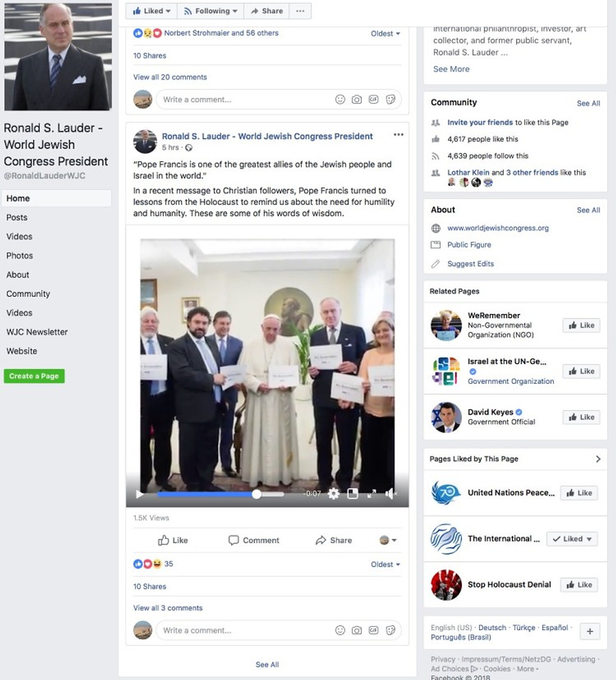Viewport: 616px width, 680px height.
Task: Click reactions count 35 on video post
Action: [x=168, y=564]
